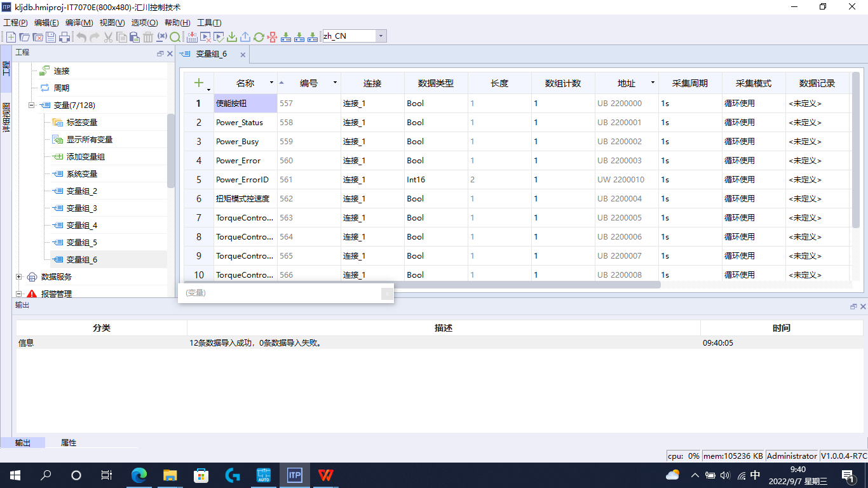Select 周期 in the project tree

(x=62, y=88)
